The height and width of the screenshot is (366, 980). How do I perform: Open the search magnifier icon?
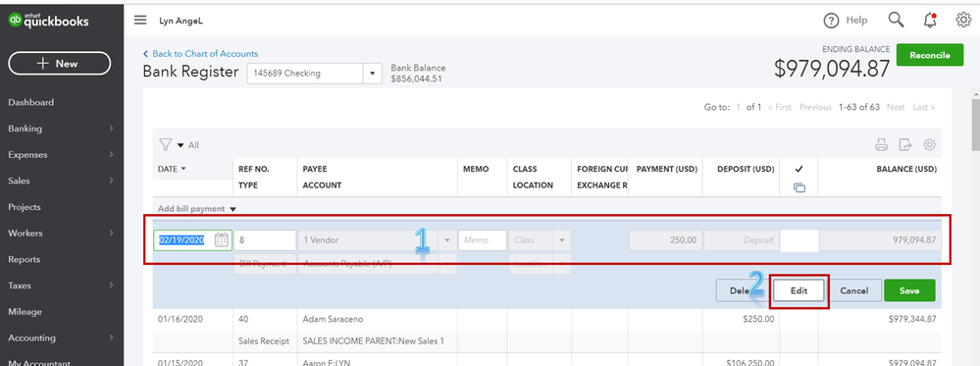pyautogui.click(x=897, y=20)
